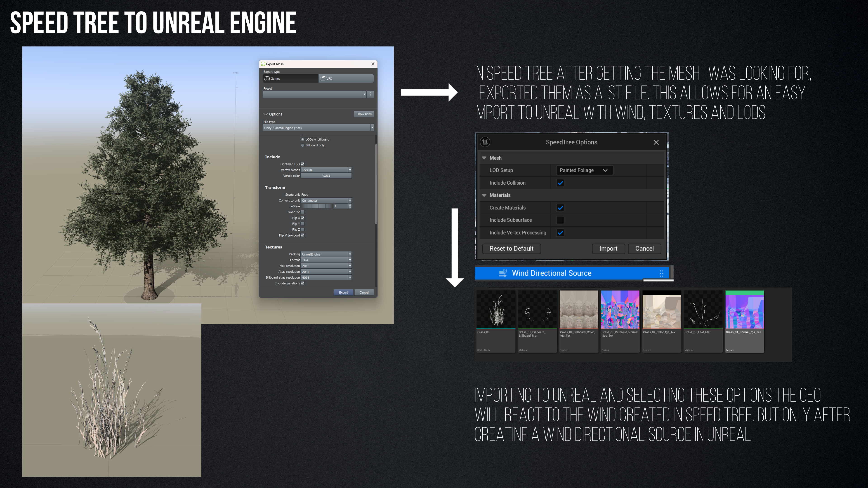Select the VFX export type
The width and height of the screenshot is (868, 488).
tap(346, 78)
